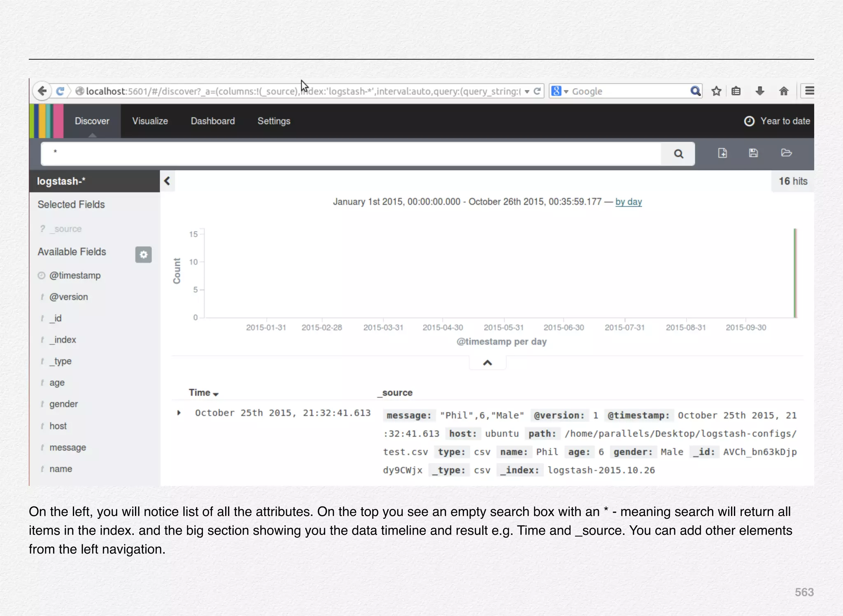
Task: Select the _id field
Action: click(x=56, y=318)
